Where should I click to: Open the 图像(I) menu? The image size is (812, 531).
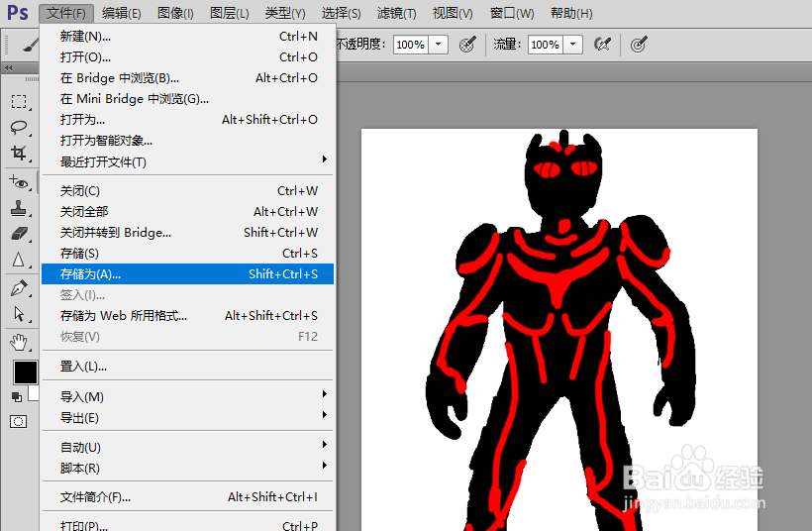(x=175, y=13)
